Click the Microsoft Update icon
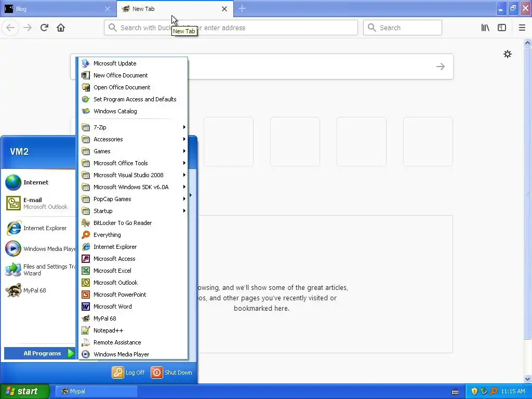This screenshot has height=399, width=532. pos(86,63)
